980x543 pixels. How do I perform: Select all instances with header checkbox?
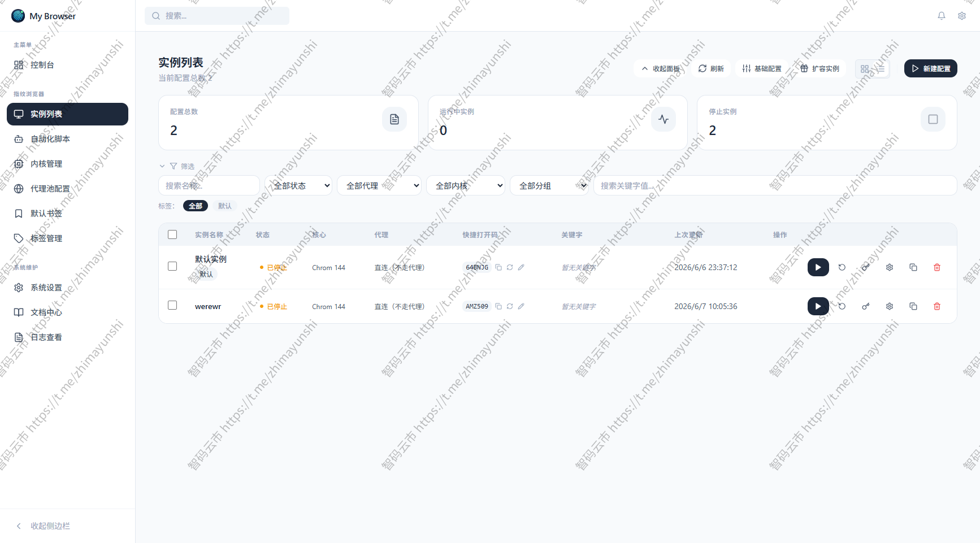[x=172, y=234]
